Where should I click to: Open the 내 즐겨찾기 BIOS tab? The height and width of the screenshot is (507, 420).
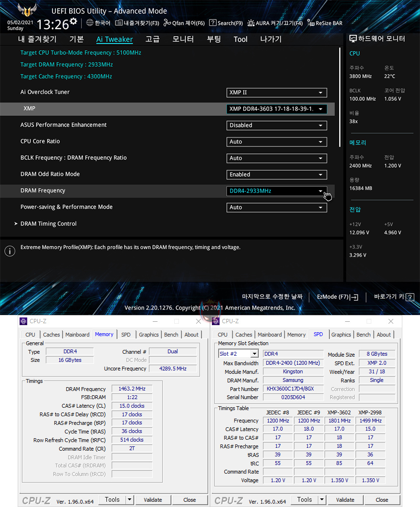(37, 39)
